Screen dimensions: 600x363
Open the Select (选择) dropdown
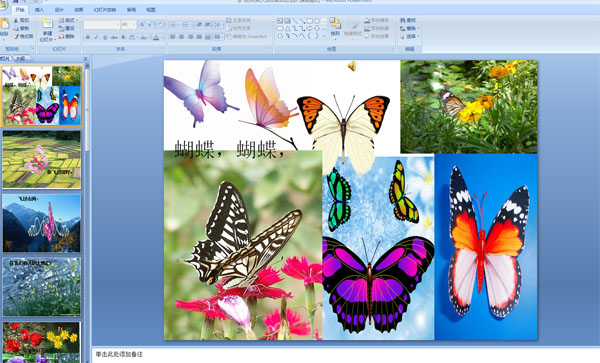(410, 36)
